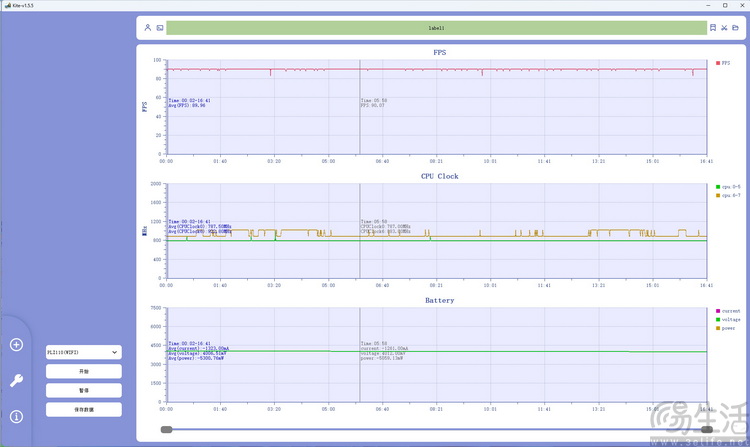Toggle cpu 6-7 series in legend
Screen dimensions: 750x447
[x=728, y=195]
